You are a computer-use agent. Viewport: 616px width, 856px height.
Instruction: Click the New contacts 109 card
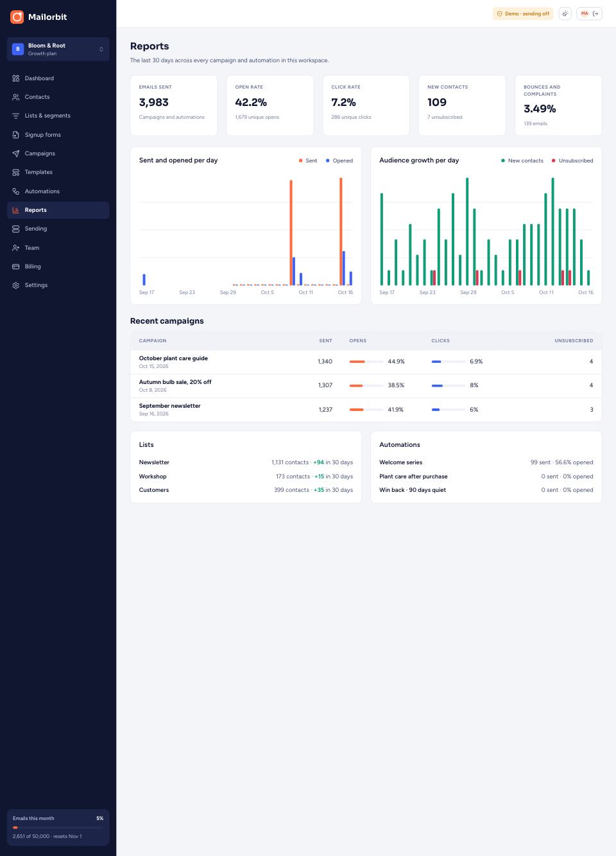(462, 105)
